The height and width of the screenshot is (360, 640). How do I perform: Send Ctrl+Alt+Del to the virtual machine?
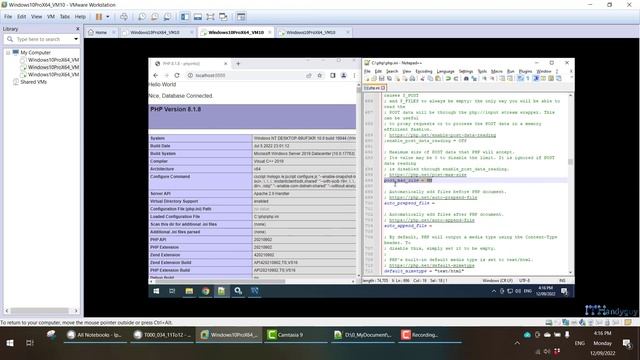(x=124, y=17)
